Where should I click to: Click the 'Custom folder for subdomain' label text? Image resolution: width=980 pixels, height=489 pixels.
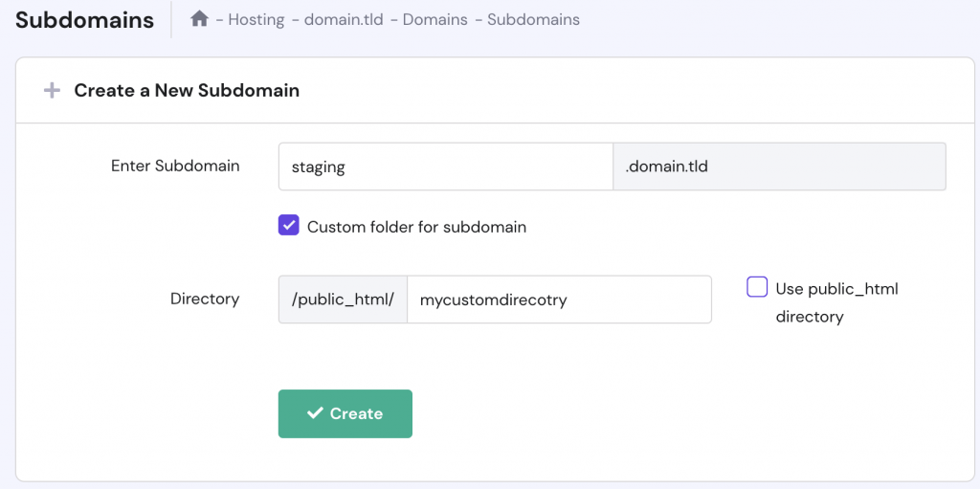tap(416, 227)
